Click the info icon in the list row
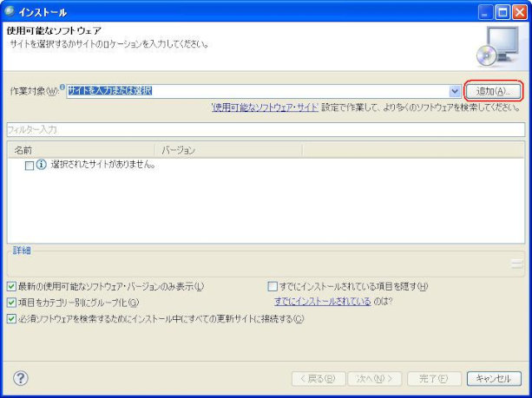 pos(41,165)
